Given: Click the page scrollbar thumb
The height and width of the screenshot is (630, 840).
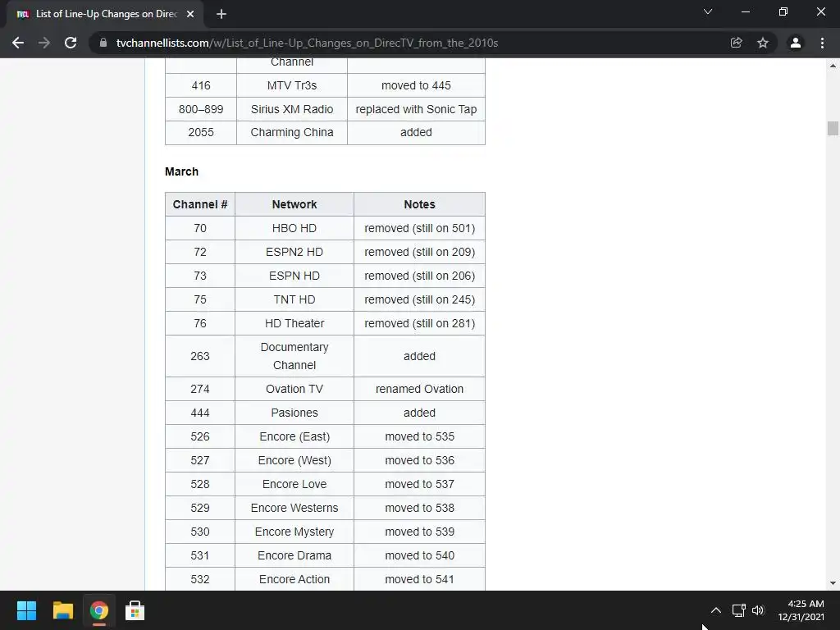Looking at the screenshot, I should tap(833, 129).
